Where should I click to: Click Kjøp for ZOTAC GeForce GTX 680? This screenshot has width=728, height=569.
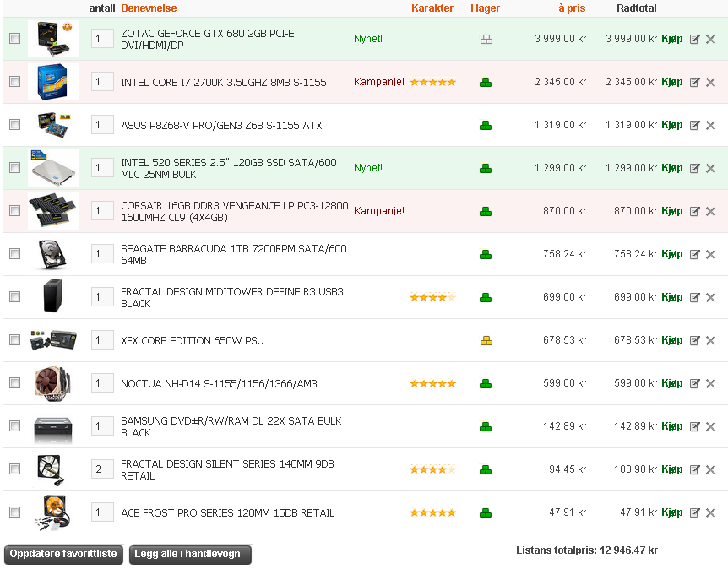click(671, 39)
